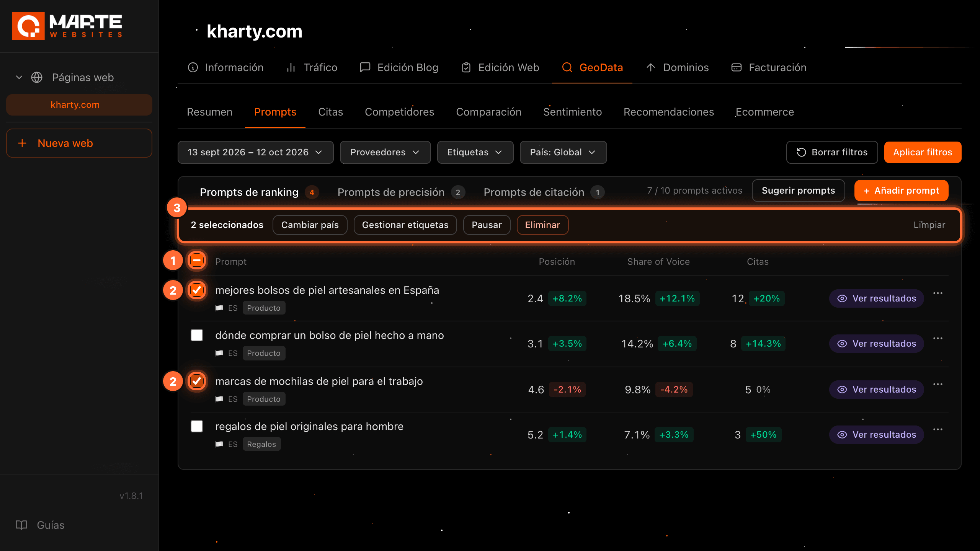Click the Facturación credit card icon

(x=737, y=67)
